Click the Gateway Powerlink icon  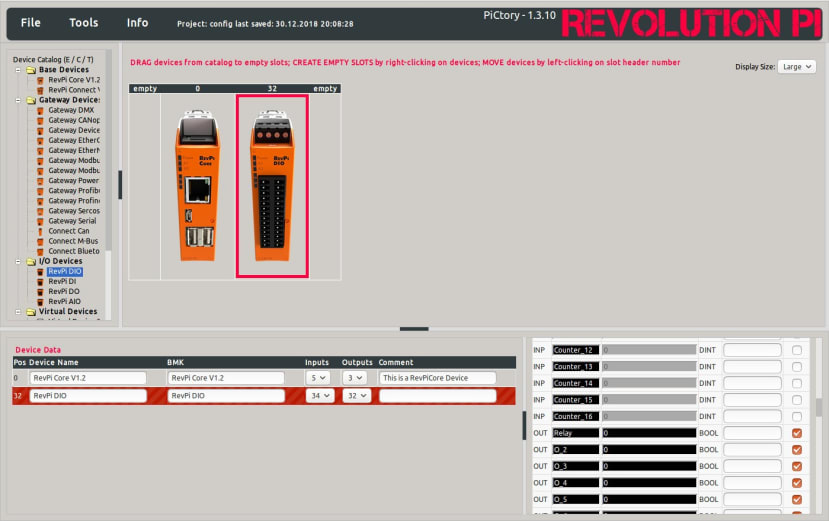(40, 180)
